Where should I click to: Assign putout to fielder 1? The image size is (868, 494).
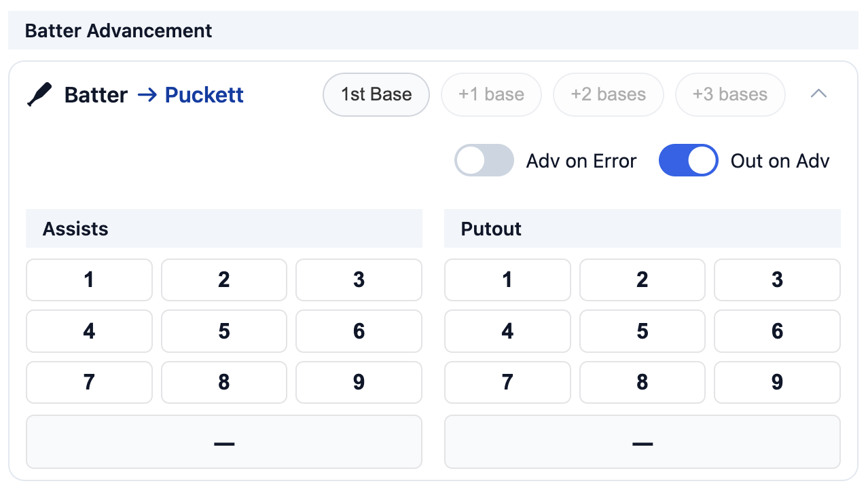(507, 280)
